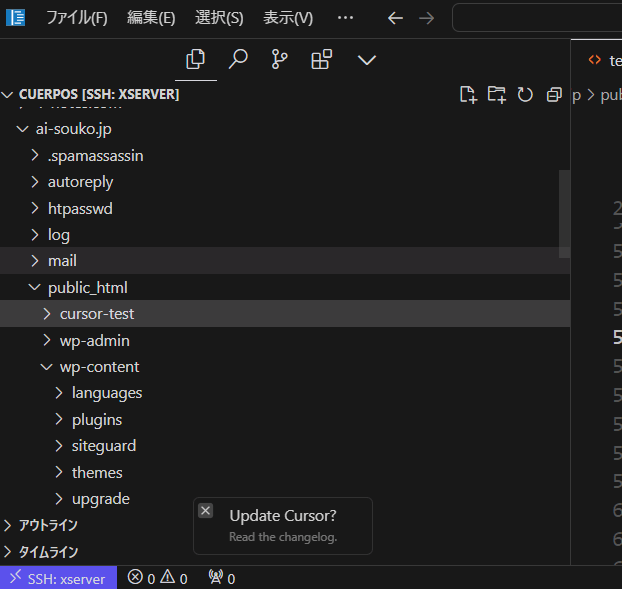This screenshot has height=589, width=622.
Task: Open the Search view icon
Action: 238,60
